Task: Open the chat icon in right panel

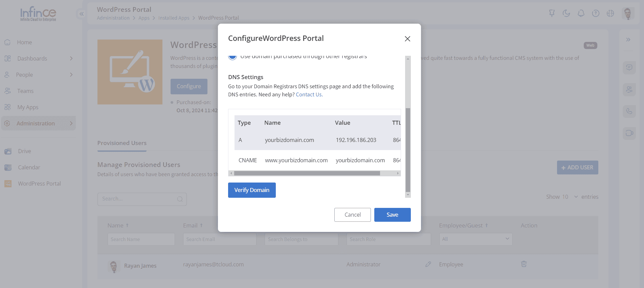Action: pyautogui.click(x=629, y=68)
